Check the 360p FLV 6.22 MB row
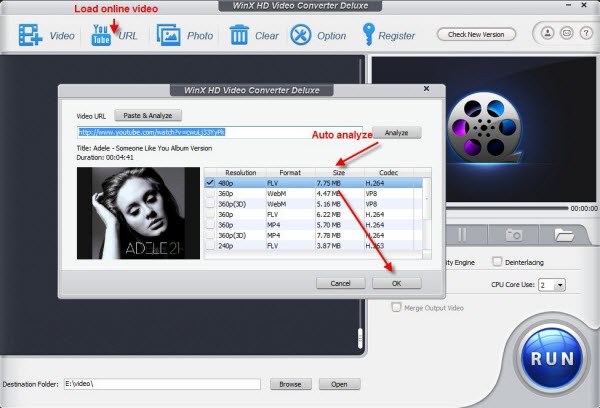The height and width of the screenshot is (408, 600). pos(210,214)
